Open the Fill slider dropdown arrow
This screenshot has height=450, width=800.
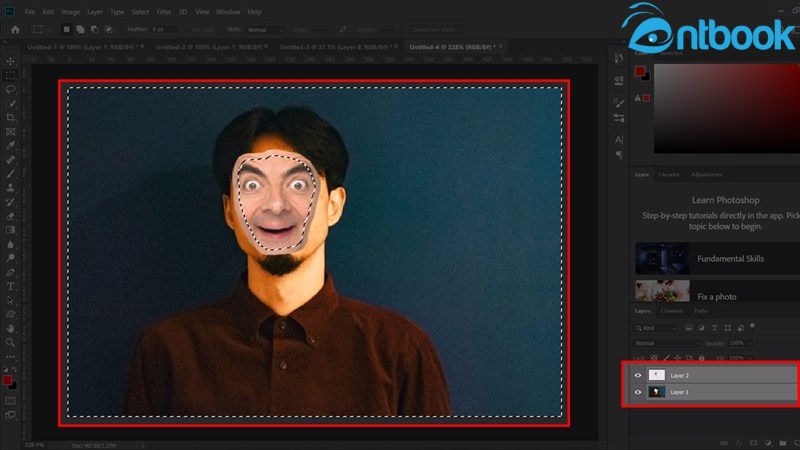(750, 358)
